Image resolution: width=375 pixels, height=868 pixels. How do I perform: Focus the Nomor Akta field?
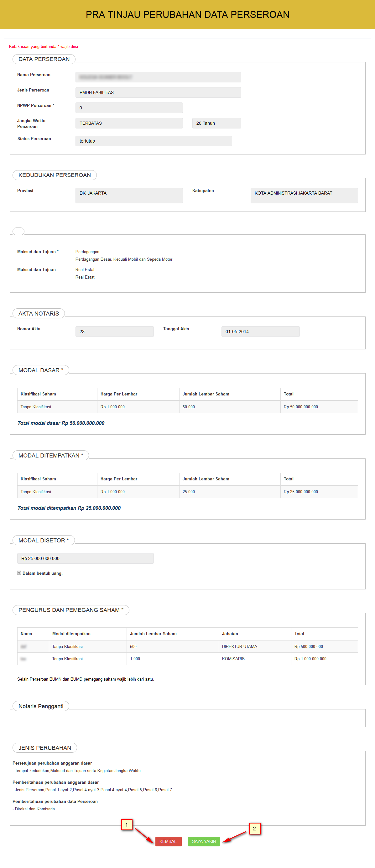(x=115, y=331)
